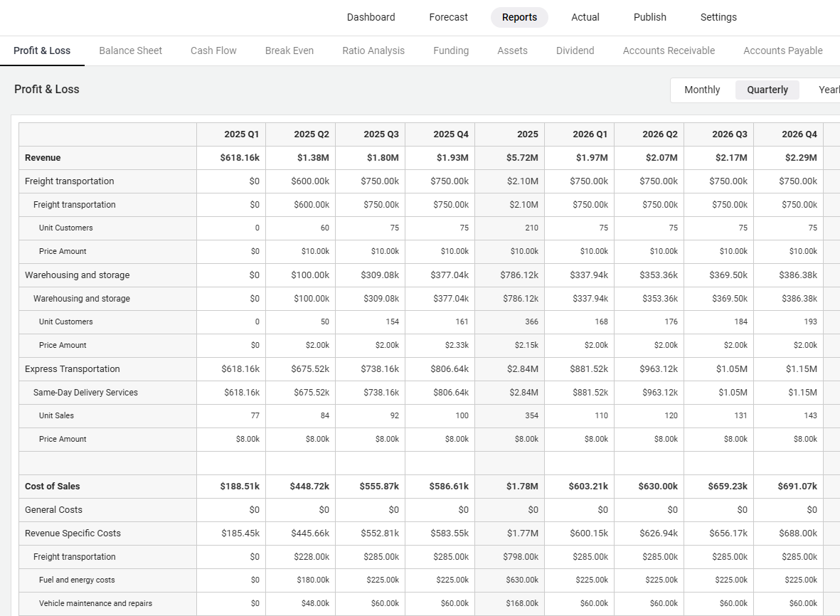Screen dimensions: 840x616
Task: Click Revenue Specific Costs row label
Action: pos(73,533)
